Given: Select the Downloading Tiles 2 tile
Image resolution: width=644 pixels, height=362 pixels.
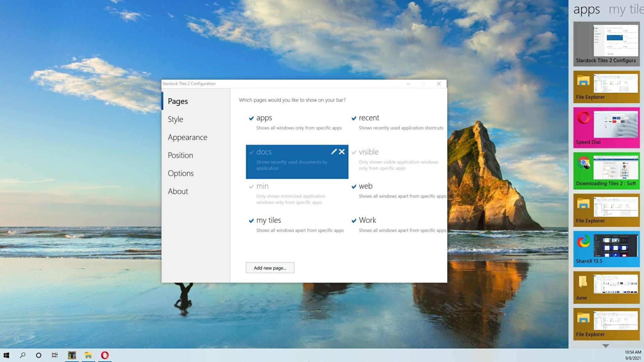Looking at the screenshot, I should click(606, 170).
